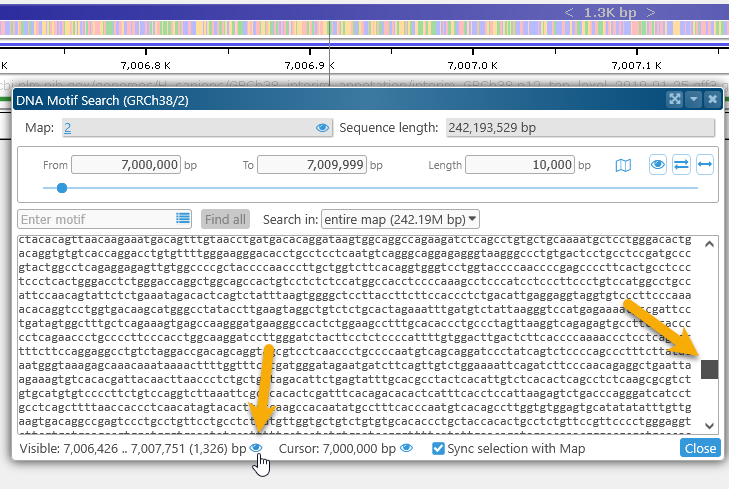The image size is (729, 489).
Task: Click the swap arrows button in range row
Action: point(681,165)
